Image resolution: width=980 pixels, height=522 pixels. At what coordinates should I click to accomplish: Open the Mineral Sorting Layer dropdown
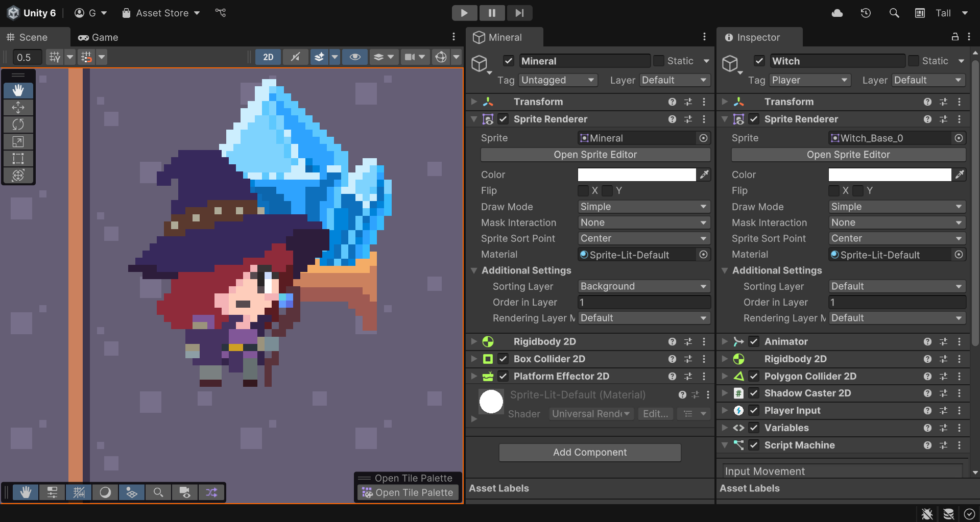click(644, 286)
